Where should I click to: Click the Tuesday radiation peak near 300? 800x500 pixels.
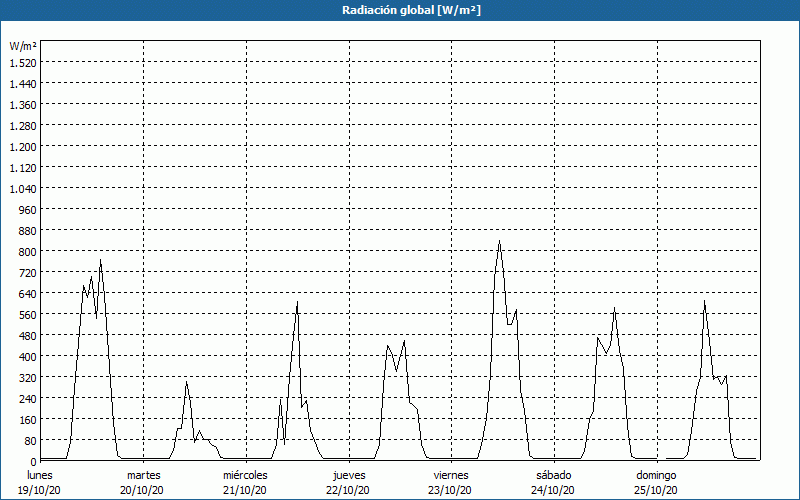186,382
